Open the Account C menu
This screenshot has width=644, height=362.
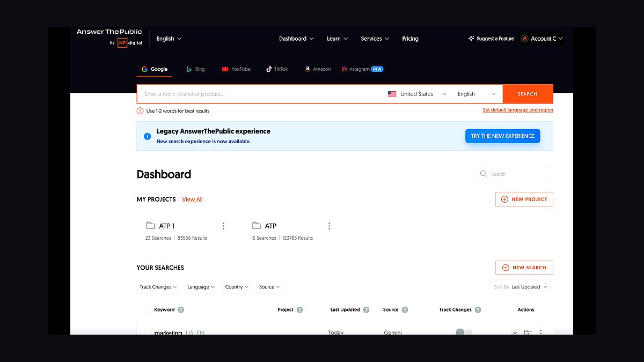(x=543, y=39)
